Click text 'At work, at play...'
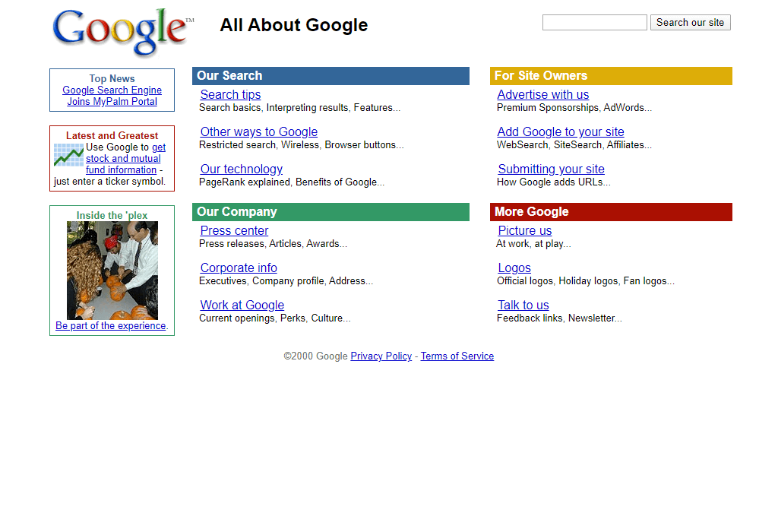 coord(533,244)
